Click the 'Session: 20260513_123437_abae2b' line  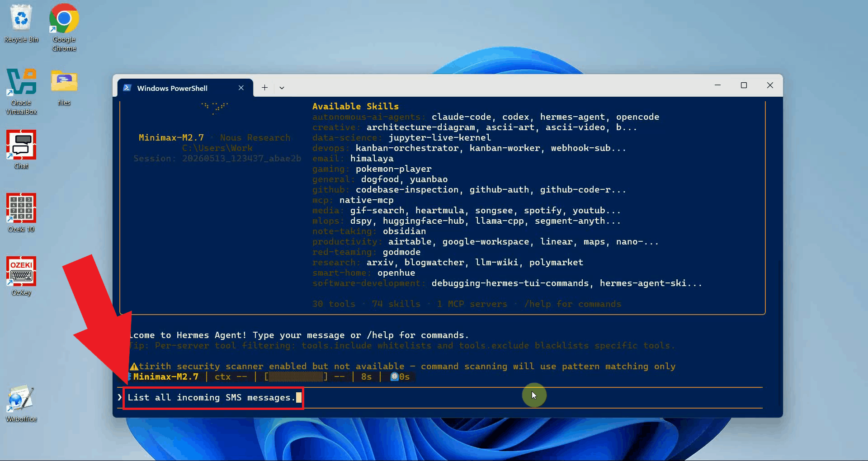[217, 159]
